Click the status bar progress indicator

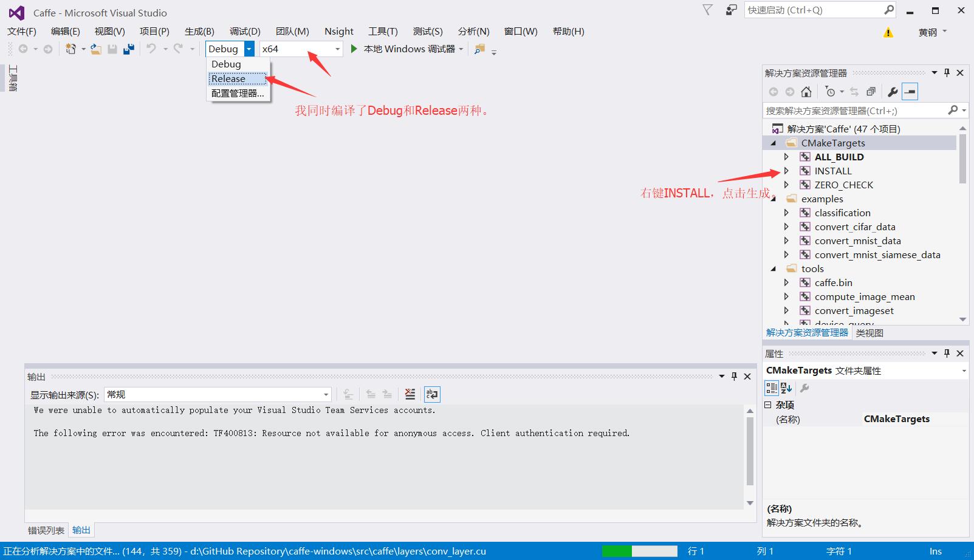(x=639, y=551)
